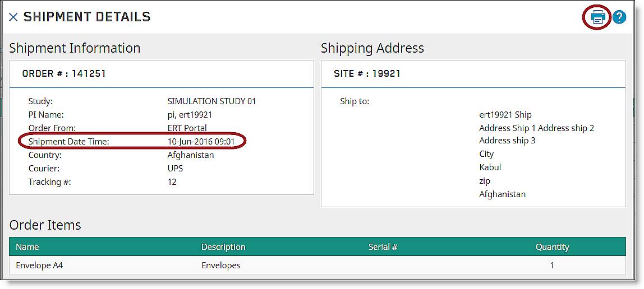The width and height of the screenshot is (644, 289).
Task: Click the SIMULATION STUDY 01 value
Action: pos(211,101)
